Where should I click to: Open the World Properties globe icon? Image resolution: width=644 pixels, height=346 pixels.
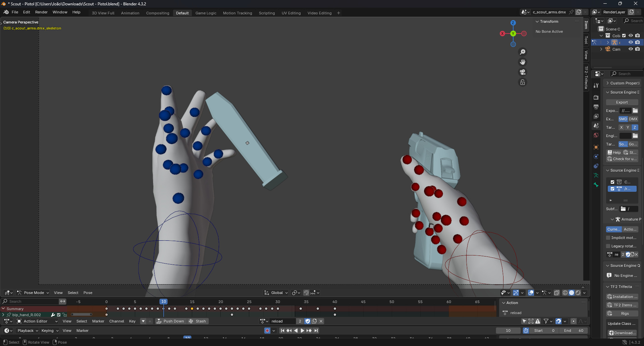click(596, 135)
